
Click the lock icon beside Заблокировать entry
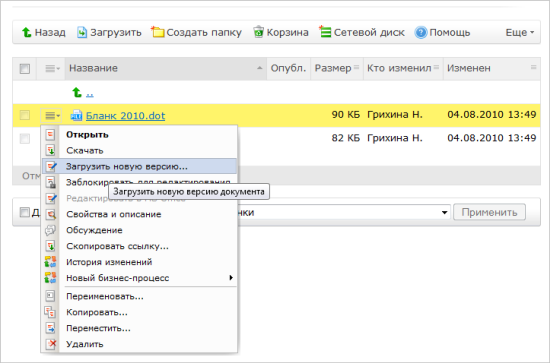click(51, 182)
